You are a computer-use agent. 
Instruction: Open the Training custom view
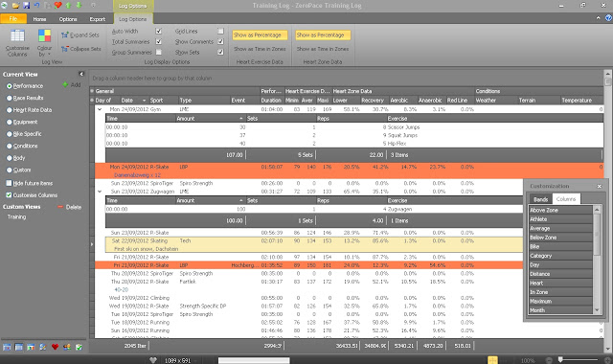pyautogui.click(x=16, y=217)
